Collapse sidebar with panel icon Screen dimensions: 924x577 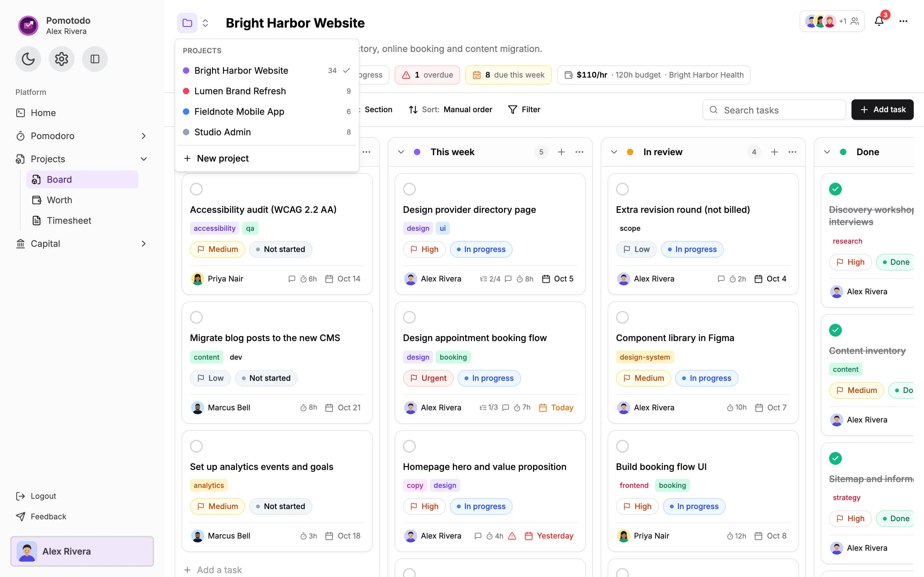point(95,59)
